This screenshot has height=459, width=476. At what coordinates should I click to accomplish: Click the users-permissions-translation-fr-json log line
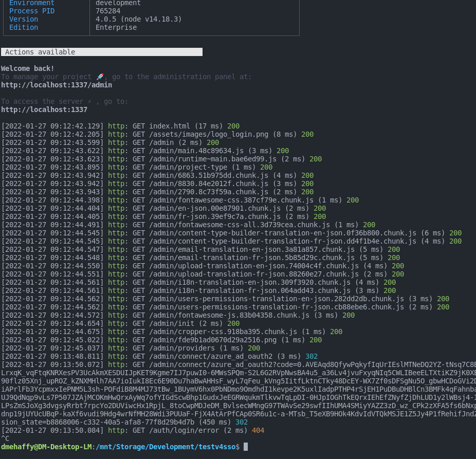point(225,307)
